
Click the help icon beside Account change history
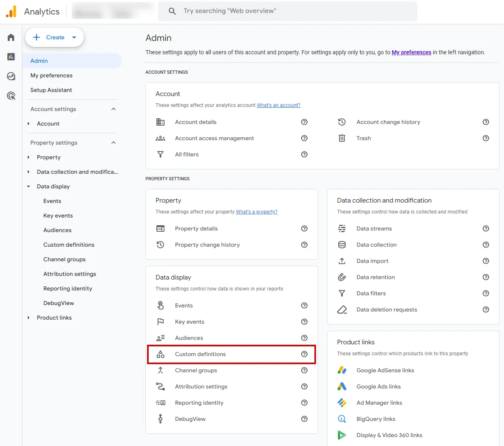coord(486,122)
